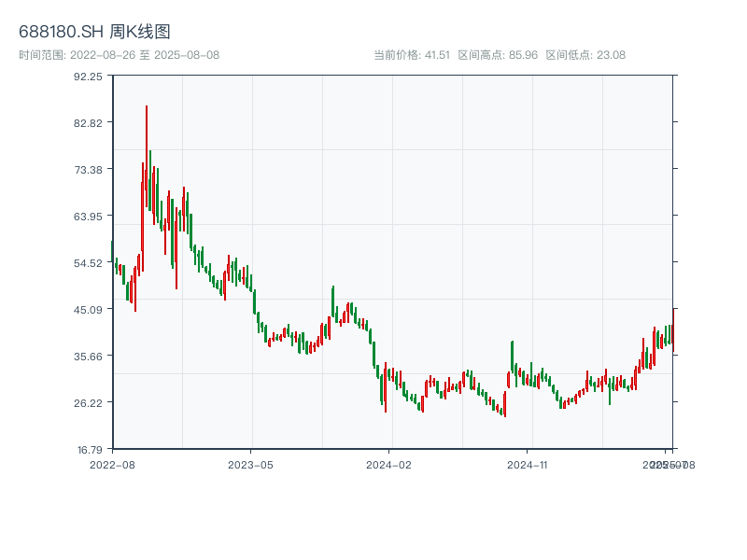Click y-axis label 54.52
Viewport: 747px width, 560px height.
88,263
